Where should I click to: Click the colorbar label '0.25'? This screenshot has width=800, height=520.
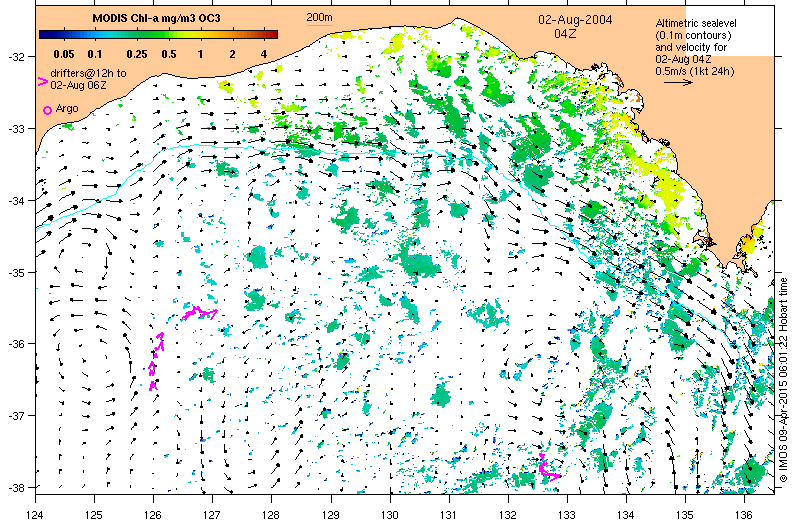[137, 54]
